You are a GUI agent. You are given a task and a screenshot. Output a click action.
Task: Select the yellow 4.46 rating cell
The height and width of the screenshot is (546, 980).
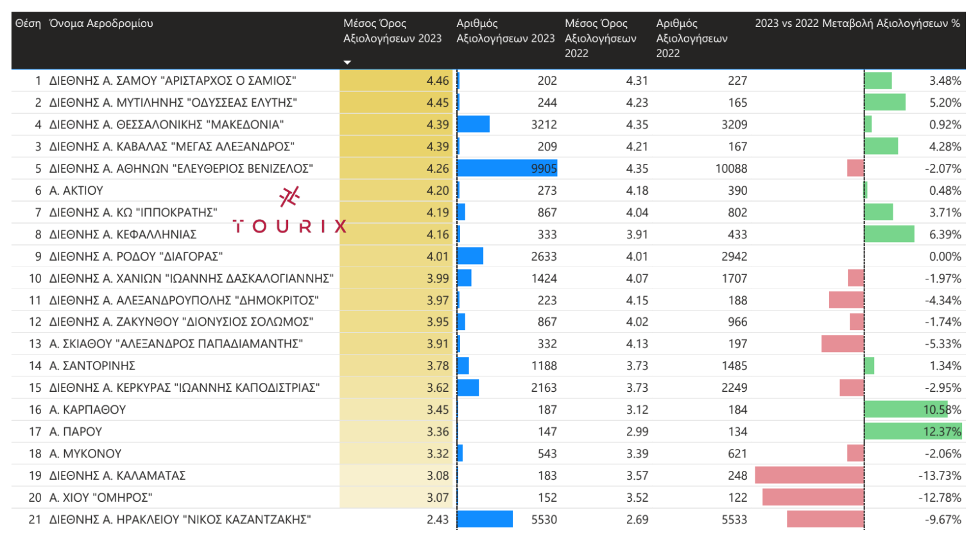(x=396, y=81)
